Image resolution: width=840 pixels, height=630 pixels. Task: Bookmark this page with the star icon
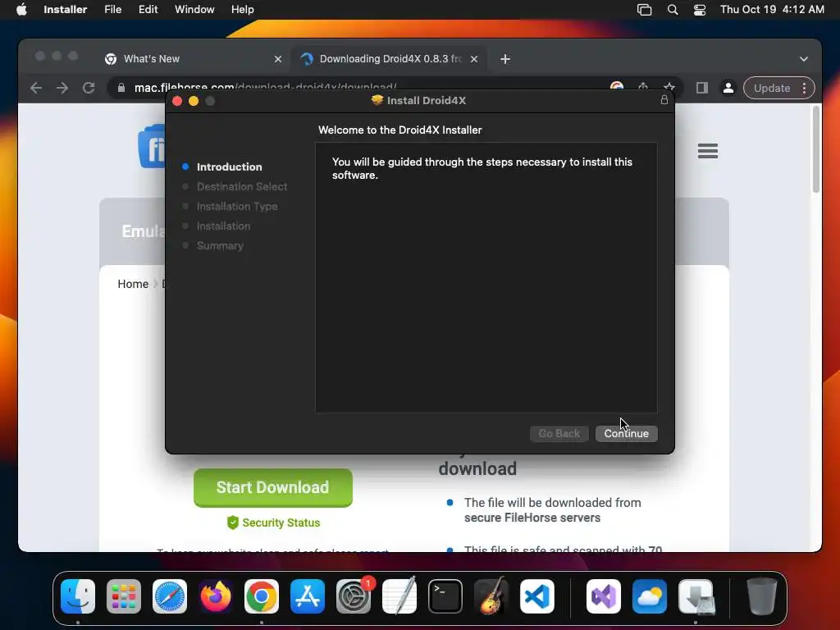[669, 87]
